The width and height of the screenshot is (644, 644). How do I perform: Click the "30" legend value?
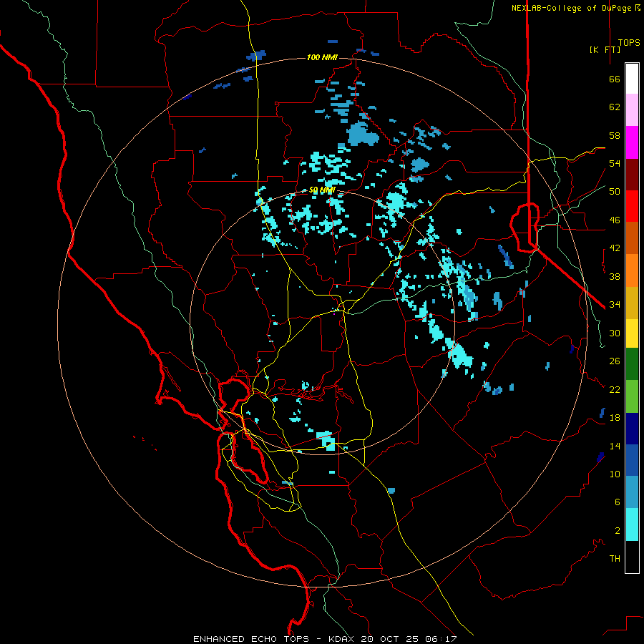tap(615, 333)
